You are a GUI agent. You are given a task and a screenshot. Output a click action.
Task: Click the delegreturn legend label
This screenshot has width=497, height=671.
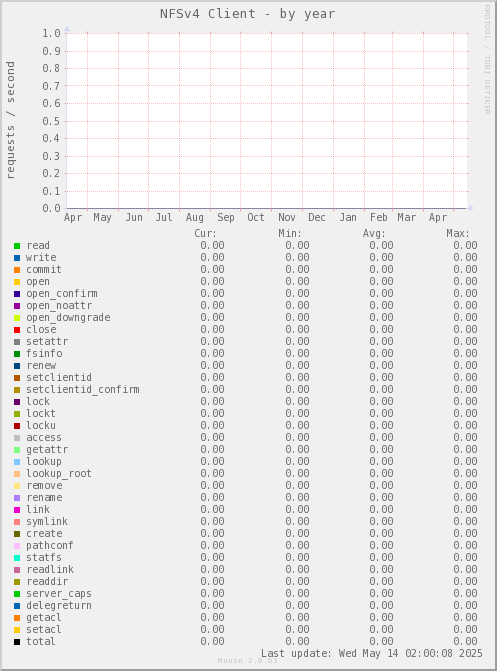click(x=59, y=606)
